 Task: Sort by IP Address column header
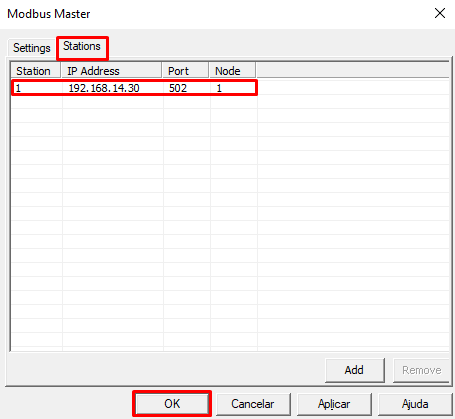tap(111, 71)
